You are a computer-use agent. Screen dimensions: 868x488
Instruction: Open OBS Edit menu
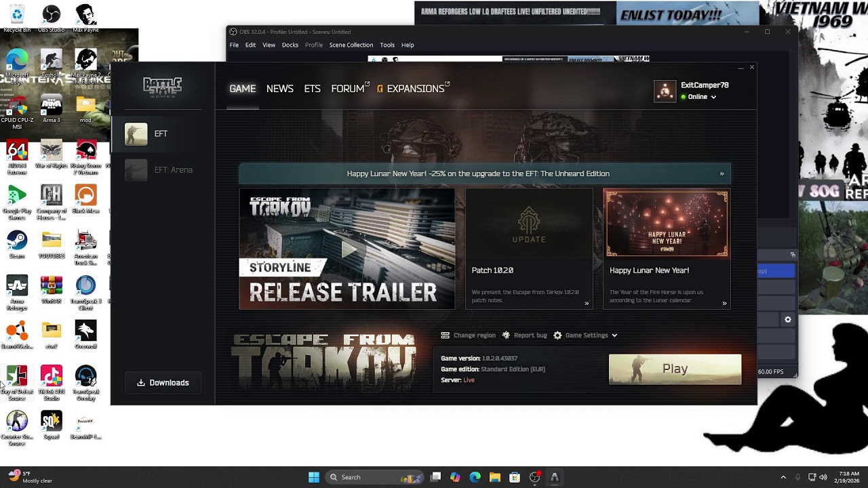(x=250, y=45)
